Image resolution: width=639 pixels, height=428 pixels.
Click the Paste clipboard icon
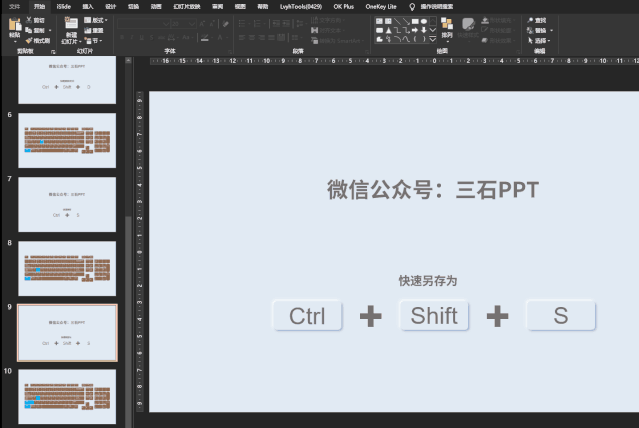15,24
